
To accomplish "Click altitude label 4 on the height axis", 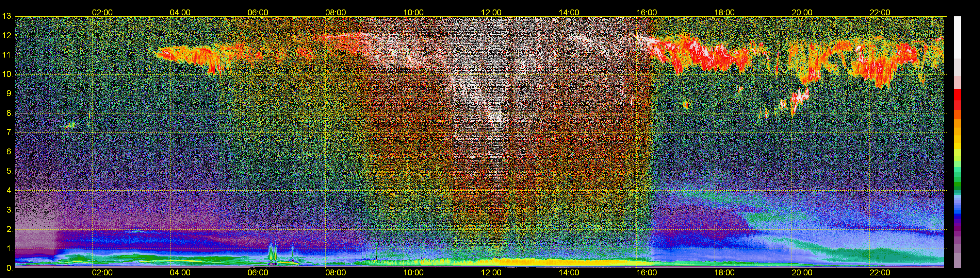I will tap(9, 191).
